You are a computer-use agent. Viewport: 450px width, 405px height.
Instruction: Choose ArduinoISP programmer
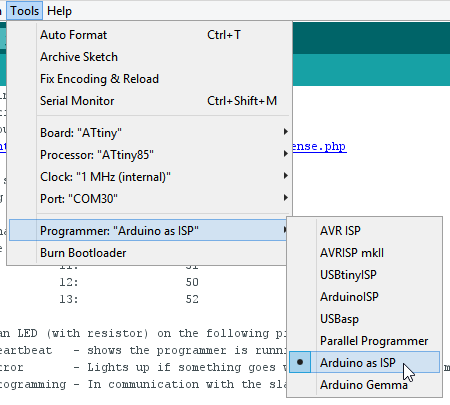coord(365,297)
